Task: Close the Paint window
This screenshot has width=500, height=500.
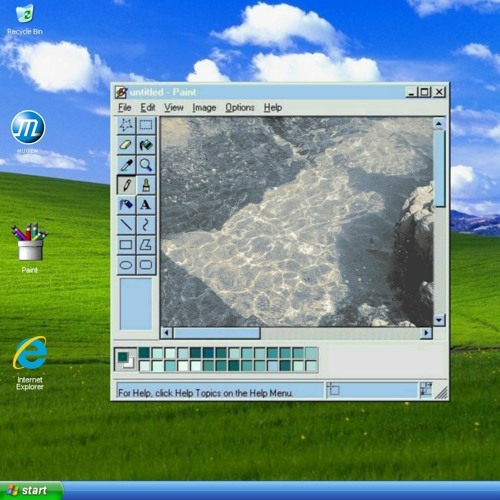Action: click(x=439, y=92)
